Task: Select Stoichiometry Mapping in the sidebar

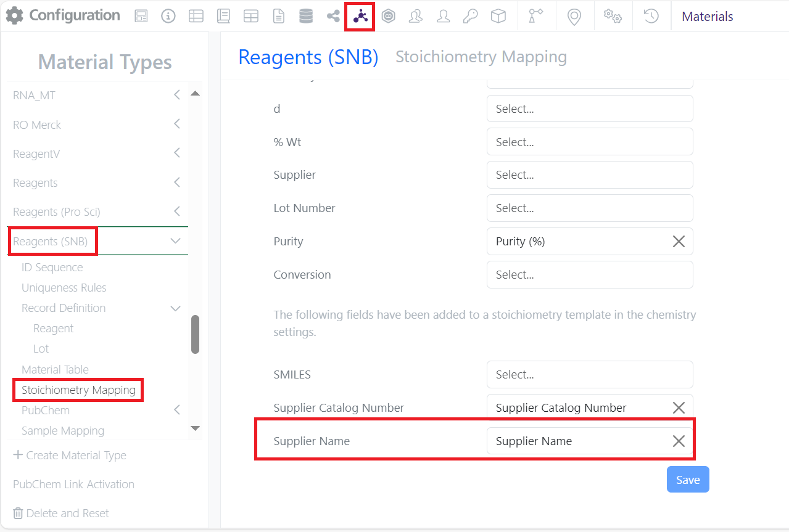Action: (78, 390)
